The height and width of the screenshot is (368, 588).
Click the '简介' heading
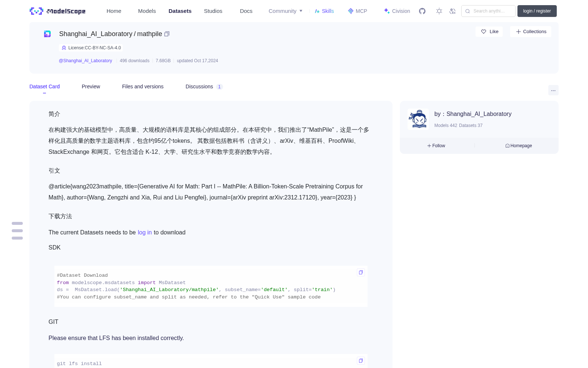pyautogui.click(x=54, y=114)
